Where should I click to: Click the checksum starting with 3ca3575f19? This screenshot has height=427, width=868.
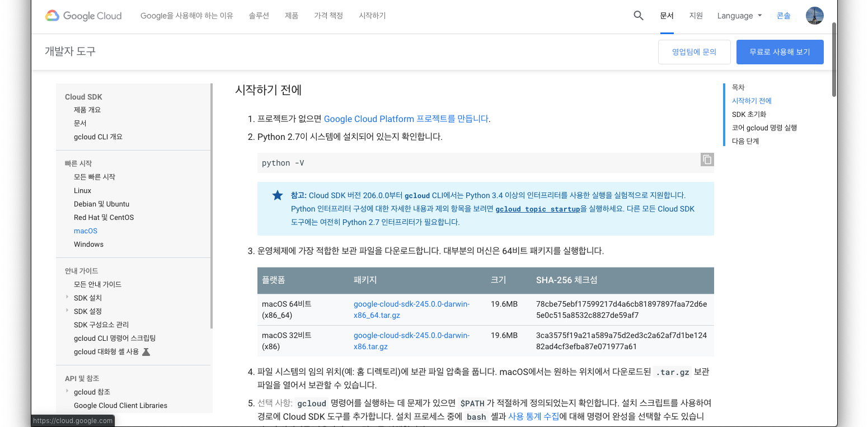(x=621, y=341)
